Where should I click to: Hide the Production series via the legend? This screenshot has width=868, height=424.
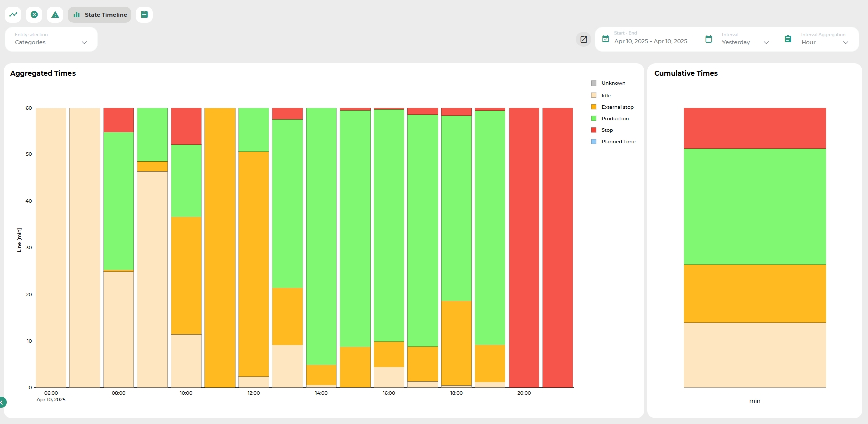tap(615, 119)
